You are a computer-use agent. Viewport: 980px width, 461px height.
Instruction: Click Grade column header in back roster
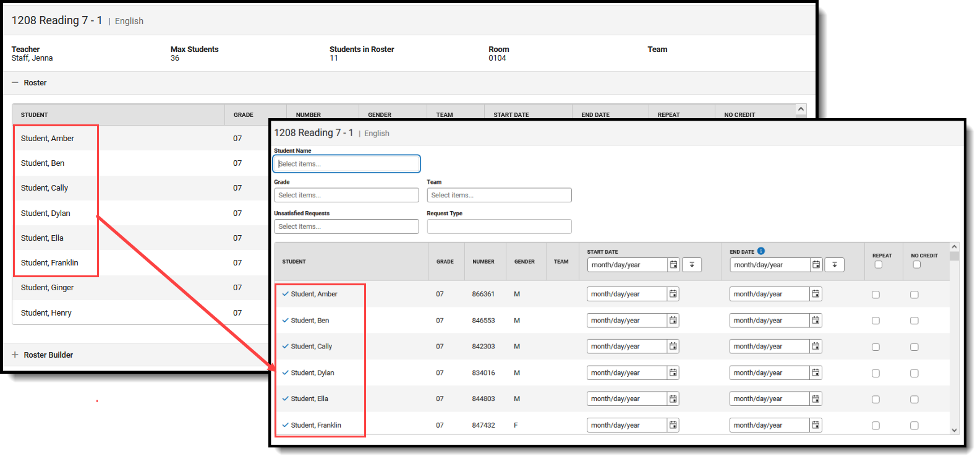244,115
